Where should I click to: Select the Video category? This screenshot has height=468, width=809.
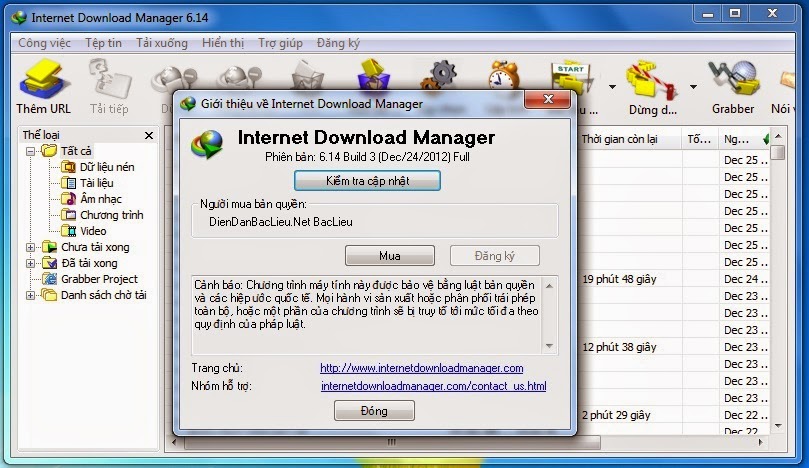pos(93,231)
